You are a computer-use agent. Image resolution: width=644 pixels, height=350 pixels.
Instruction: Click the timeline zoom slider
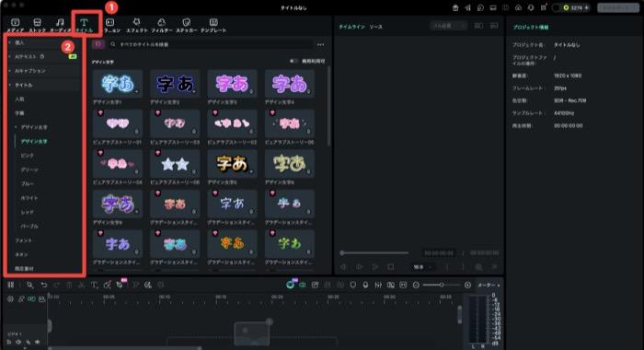click(442, 285)
